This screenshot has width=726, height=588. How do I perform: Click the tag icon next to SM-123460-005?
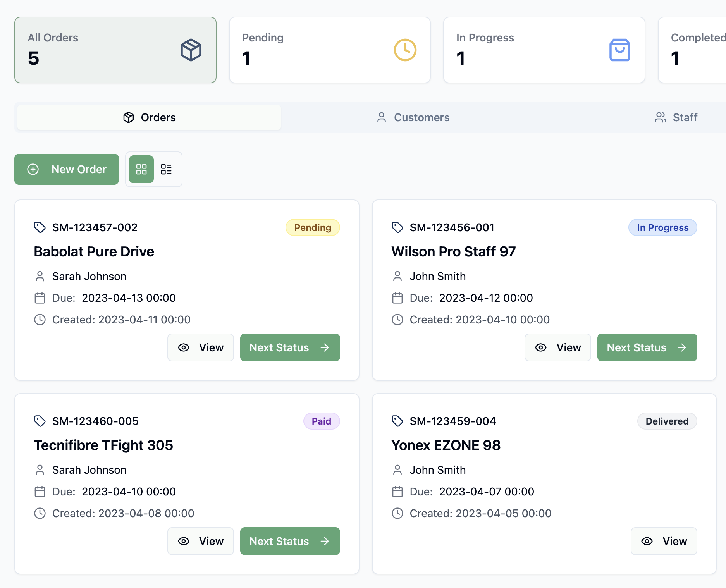tap(40, 421)
